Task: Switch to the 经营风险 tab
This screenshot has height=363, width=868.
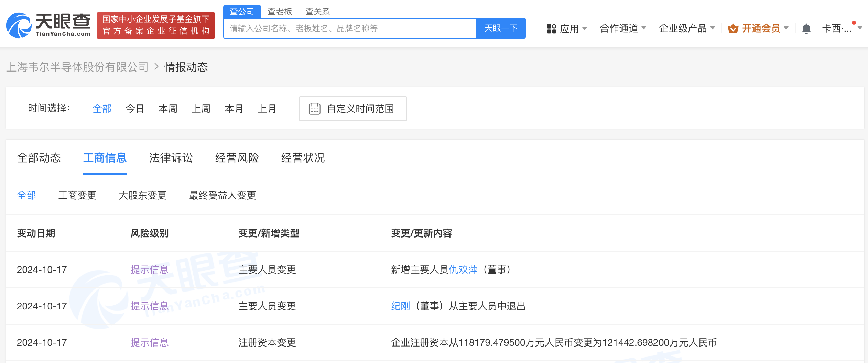Action: pos(237,158)
